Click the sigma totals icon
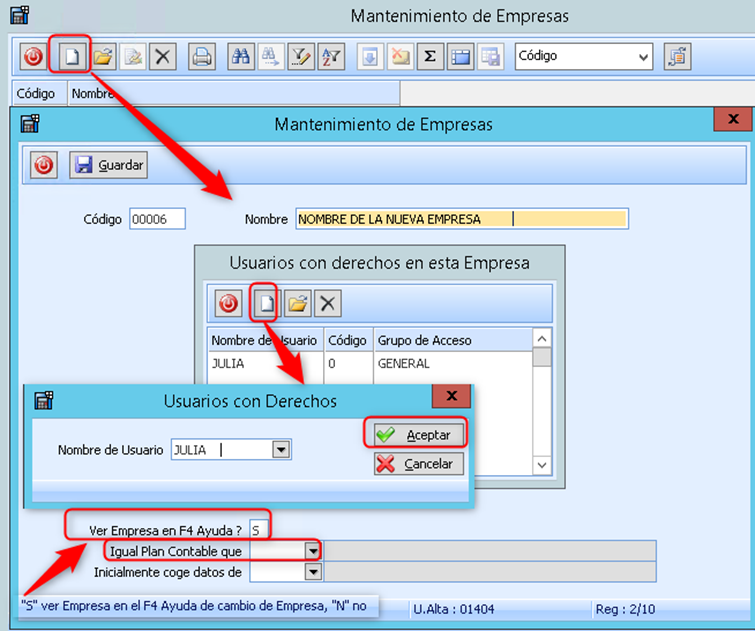The image size is (755, 631). [429, 57]
